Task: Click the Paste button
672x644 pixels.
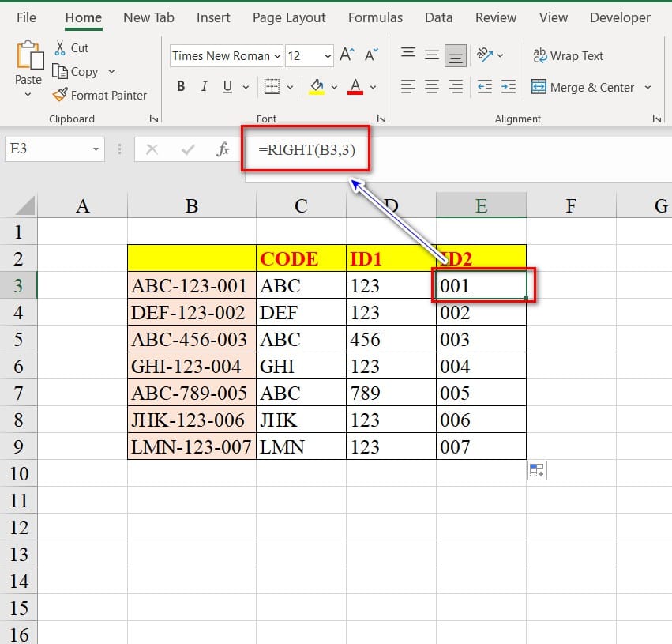Action: 28,63
